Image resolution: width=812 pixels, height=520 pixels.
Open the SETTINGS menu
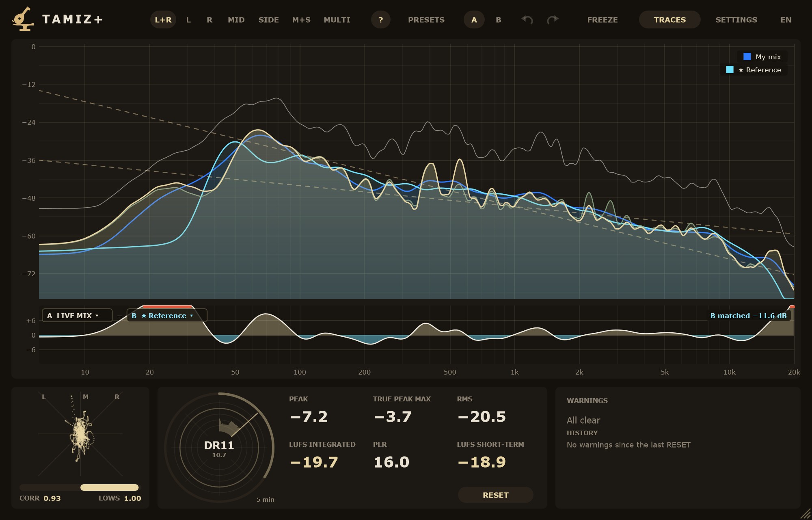point(736,19)
